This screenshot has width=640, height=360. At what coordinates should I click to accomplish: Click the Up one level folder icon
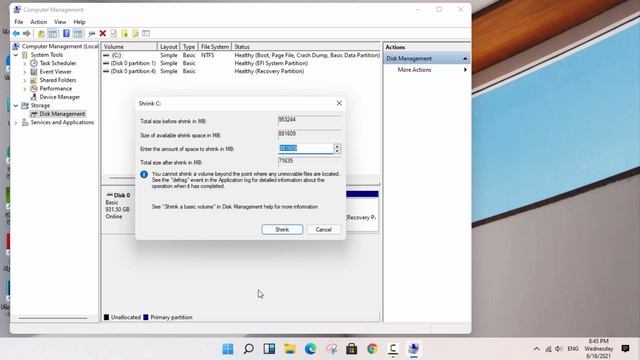41,33
